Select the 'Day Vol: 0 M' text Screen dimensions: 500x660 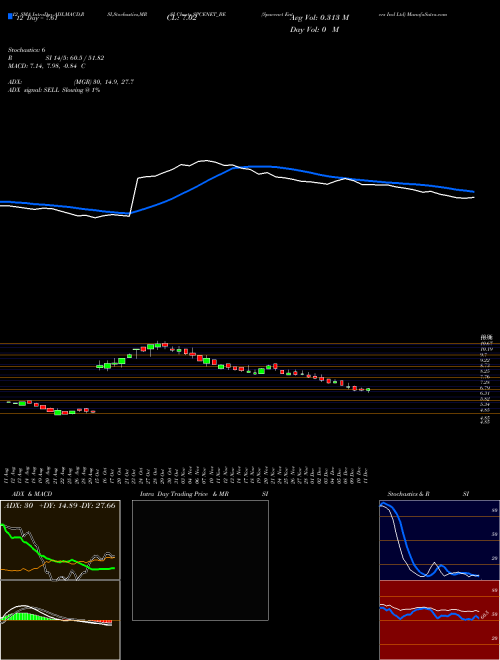[x=314, y=30]
